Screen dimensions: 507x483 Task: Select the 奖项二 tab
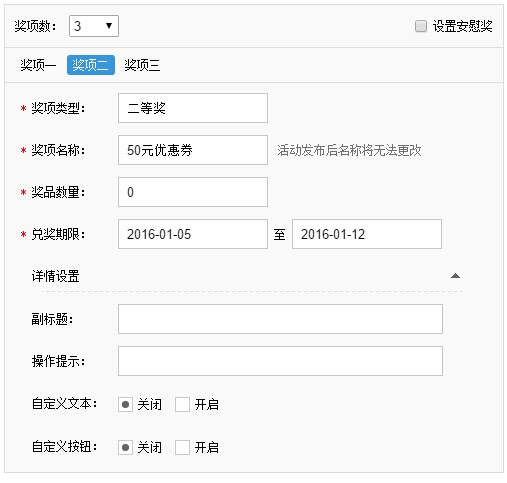point(91,65)
